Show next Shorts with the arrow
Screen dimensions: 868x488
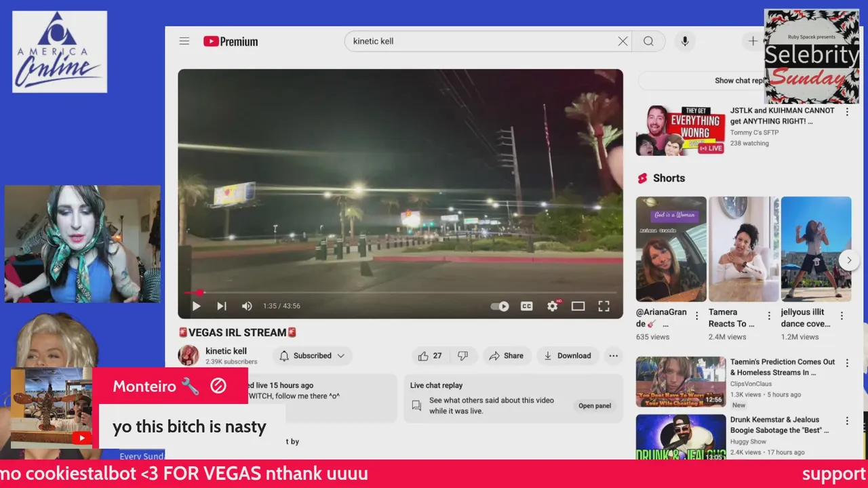848,260
